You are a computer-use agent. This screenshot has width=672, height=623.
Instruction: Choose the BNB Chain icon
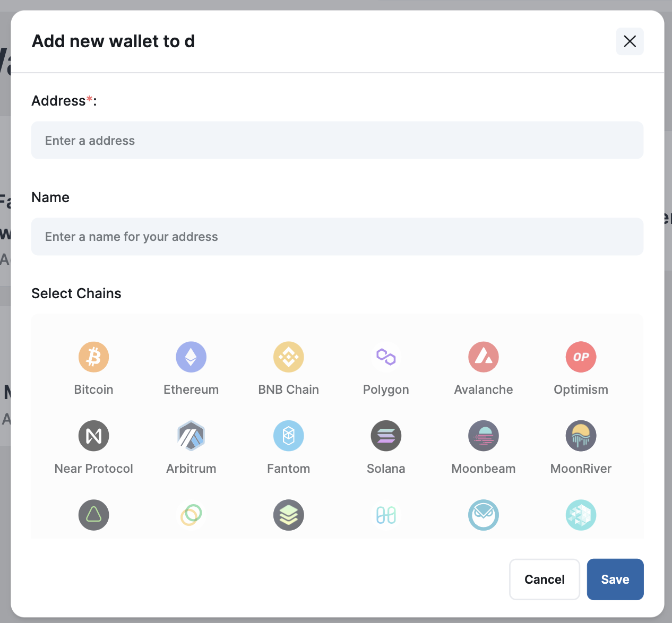point(289,357)
